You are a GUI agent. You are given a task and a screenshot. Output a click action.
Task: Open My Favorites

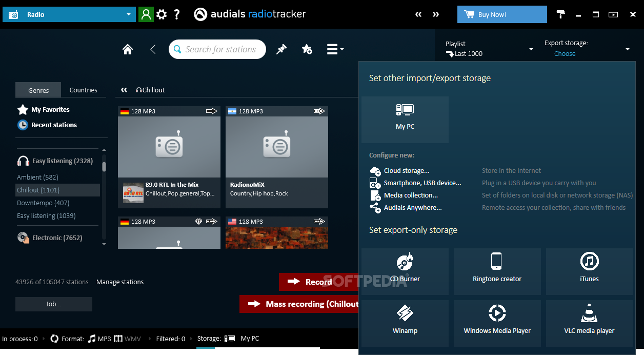click(x=44, y=109)
